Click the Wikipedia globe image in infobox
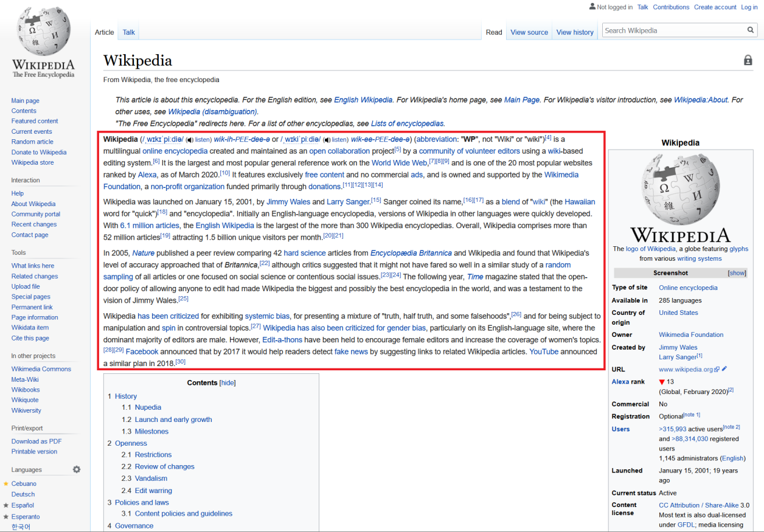 pos(680,188)
